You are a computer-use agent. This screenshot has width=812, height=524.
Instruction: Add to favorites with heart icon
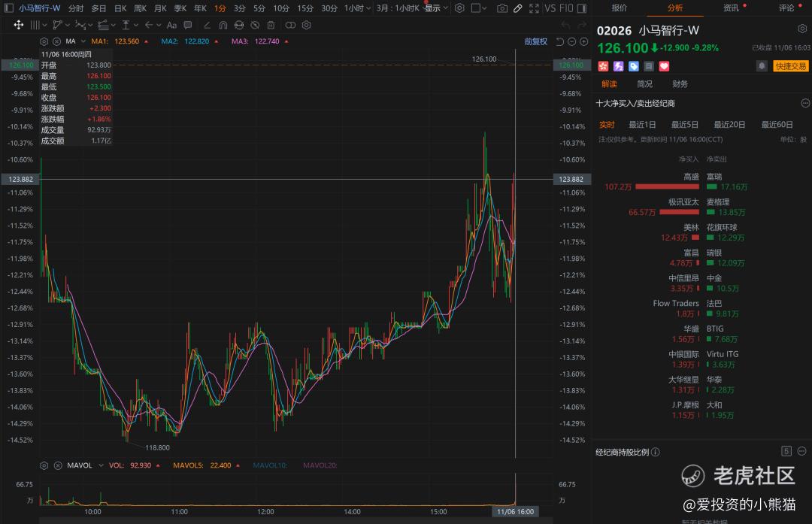tap(664, 66)
